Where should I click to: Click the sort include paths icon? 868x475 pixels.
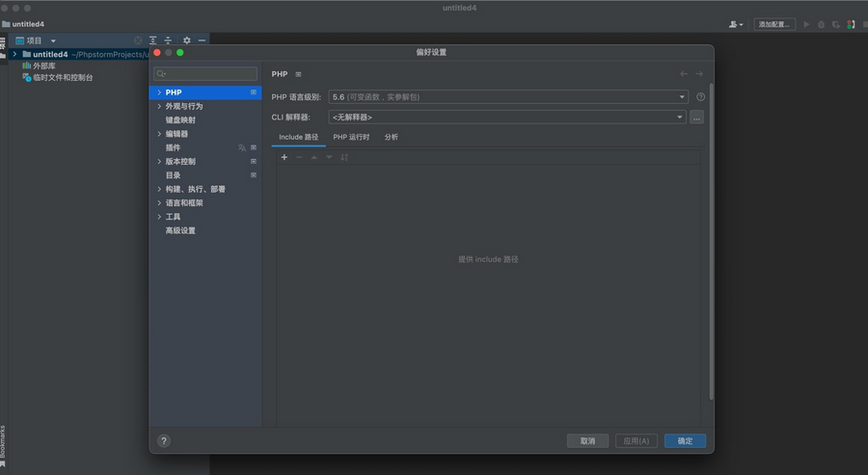coord(344,157)
